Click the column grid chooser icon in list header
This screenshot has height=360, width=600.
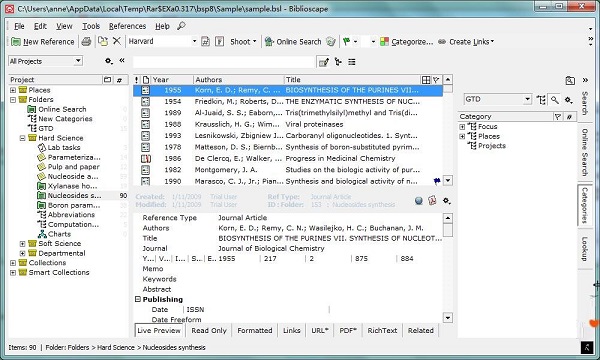pos(426,80)
